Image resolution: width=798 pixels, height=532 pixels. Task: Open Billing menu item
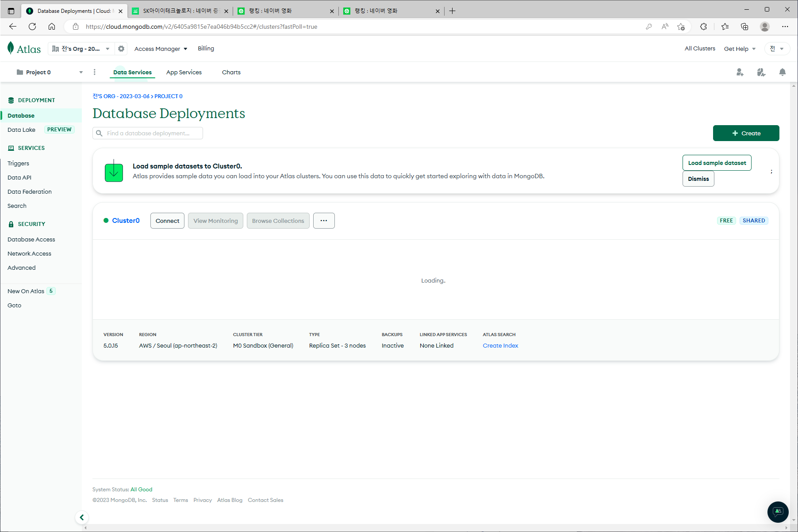pos(206,49)
